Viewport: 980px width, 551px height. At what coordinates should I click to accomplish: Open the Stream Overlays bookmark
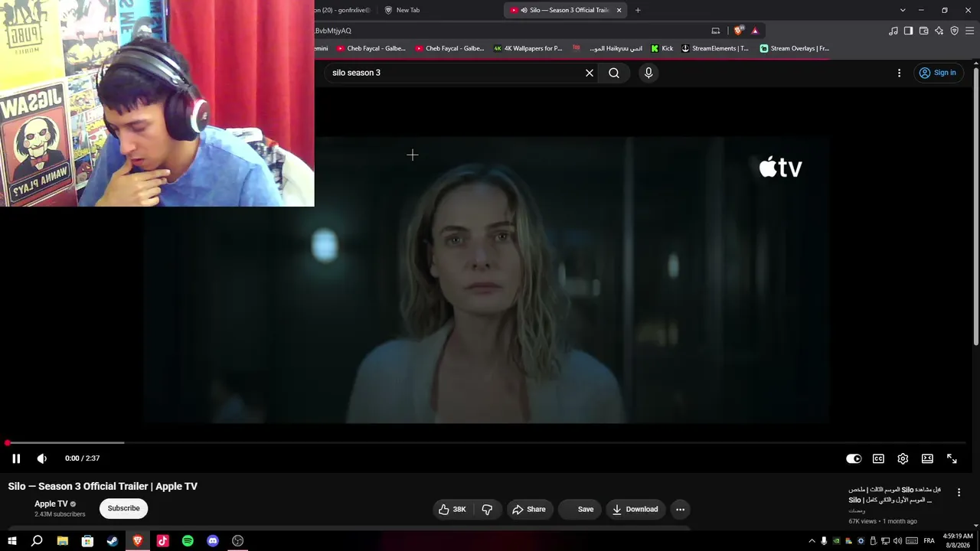click(x=794, y=48)
